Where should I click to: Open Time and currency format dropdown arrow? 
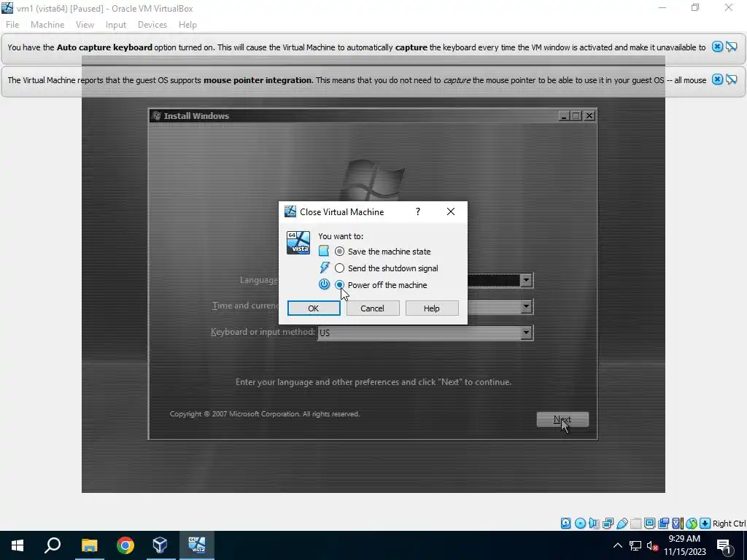(526, 306)
